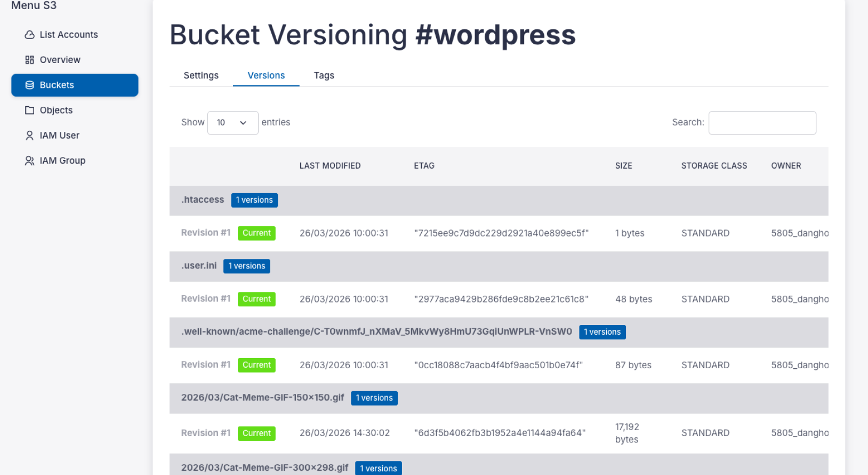
Task: Click the Current badge in the .htaccess revision row
Action: [256, 233]
